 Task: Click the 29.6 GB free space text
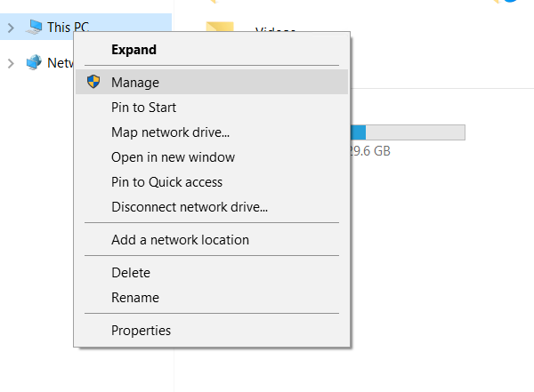coord(371,151)
